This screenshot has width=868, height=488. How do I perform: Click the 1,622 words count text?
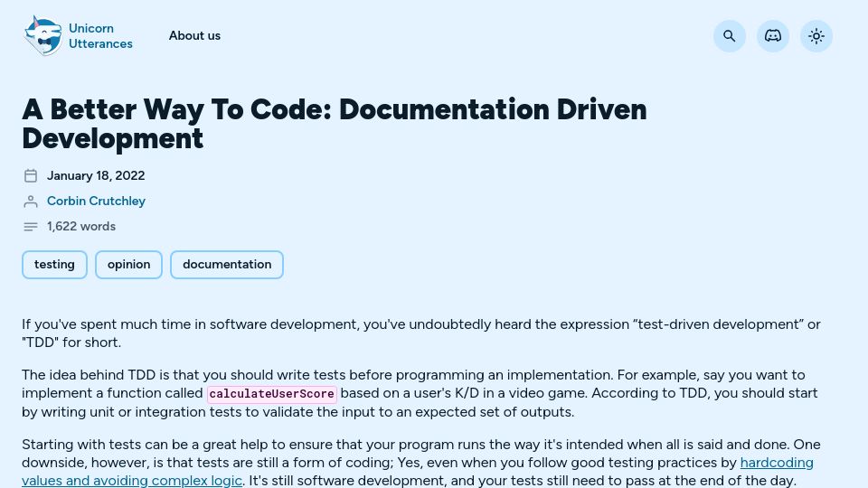(x=81, y=226)
